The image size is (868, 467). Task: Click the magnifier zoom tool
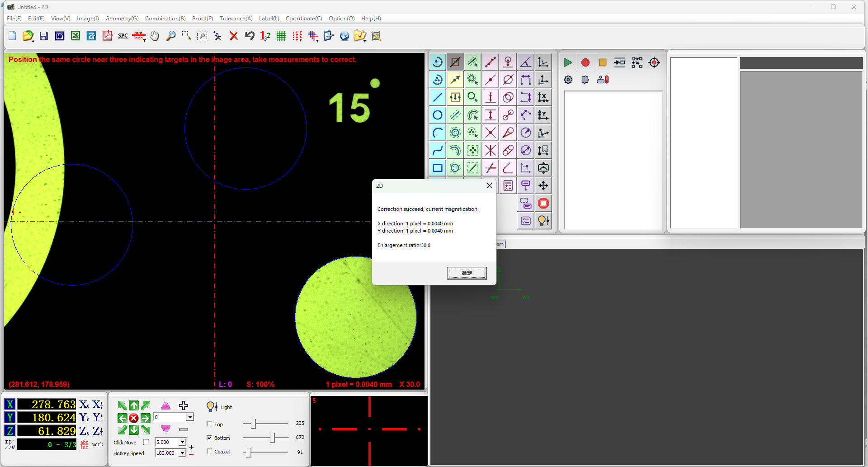[170, 36]
